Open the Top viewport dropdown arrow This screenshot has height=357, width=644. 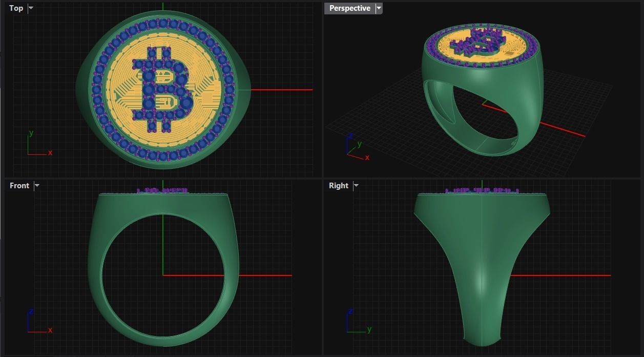[31, 8]
